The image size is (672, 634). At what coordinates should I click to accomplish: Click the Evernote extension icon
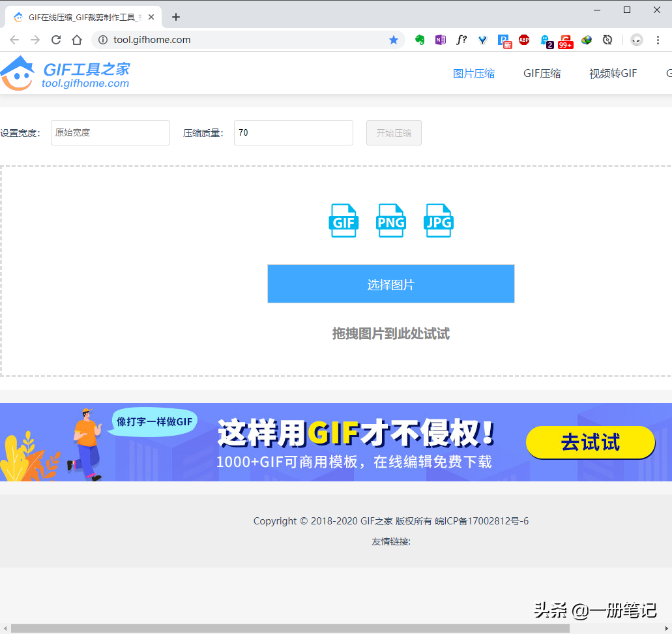click(420, 40)
